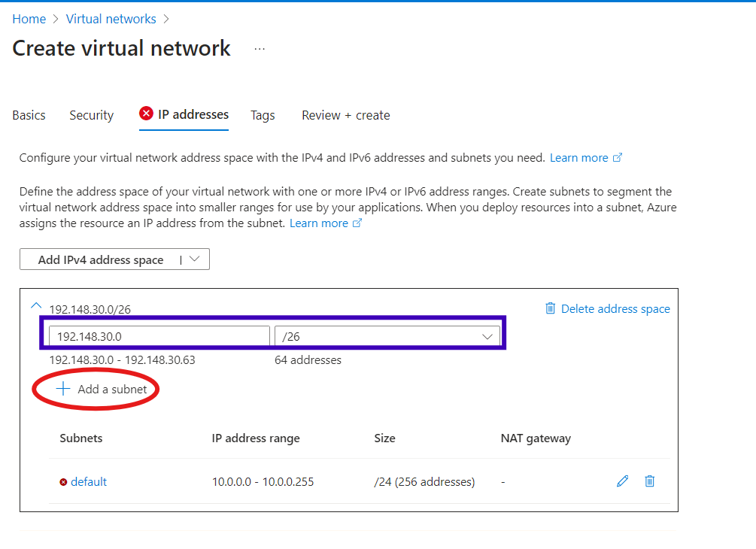Collapse the 192.148.30.0/26 address space
The height and width of the screenshot is (549, 756).
35,305
